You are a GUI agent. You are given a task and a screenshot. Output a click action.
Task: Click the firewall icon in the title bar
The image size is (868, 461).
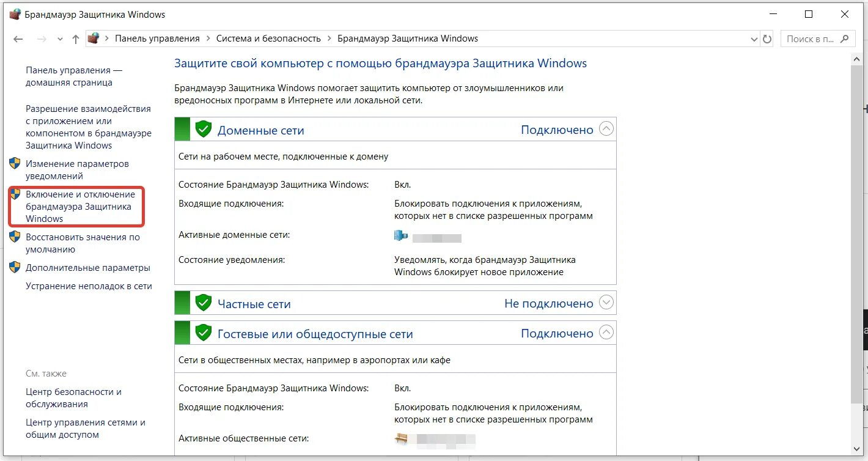pos(15,14)
